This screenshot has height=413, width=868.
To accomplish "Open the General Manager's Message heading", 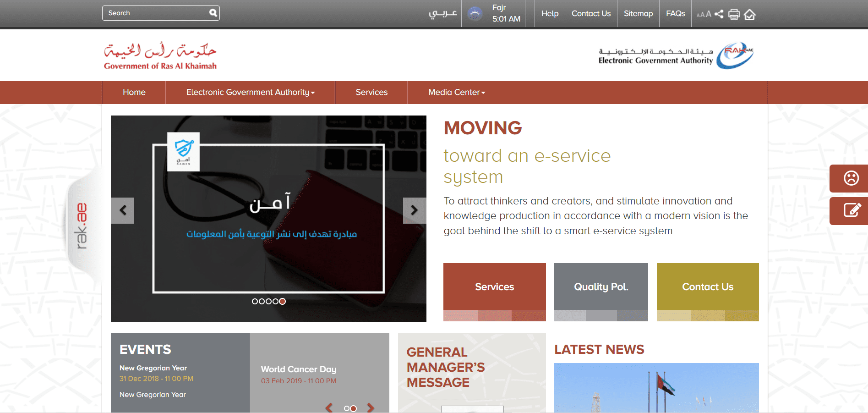I will click(445, 367).
